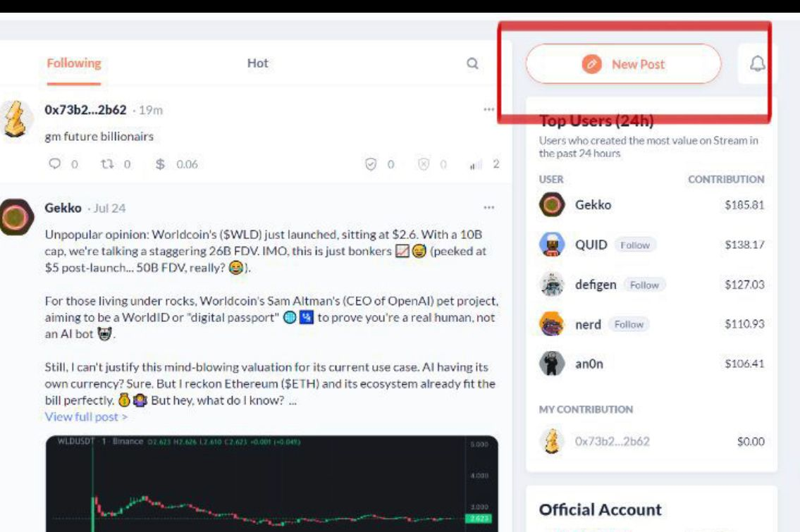Click the crossed shield icon on the gm post

click(424, 164)
